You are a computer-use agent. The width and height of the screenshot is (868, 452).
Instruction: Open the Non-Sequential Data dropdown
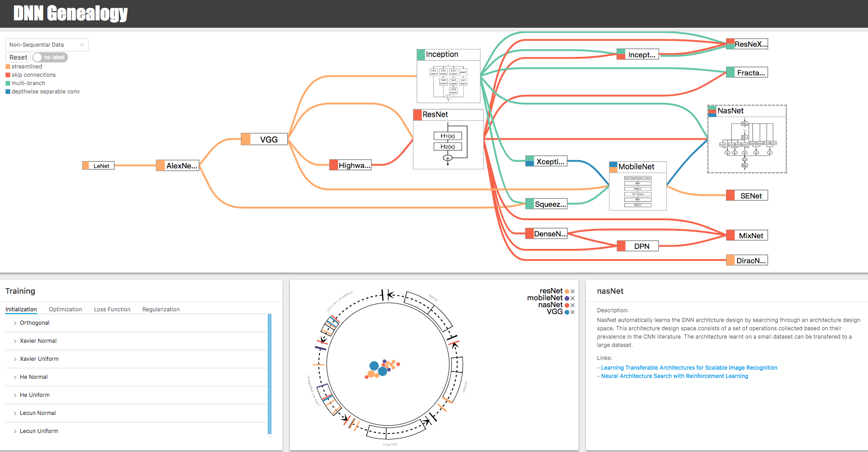(x=47, y=45)
